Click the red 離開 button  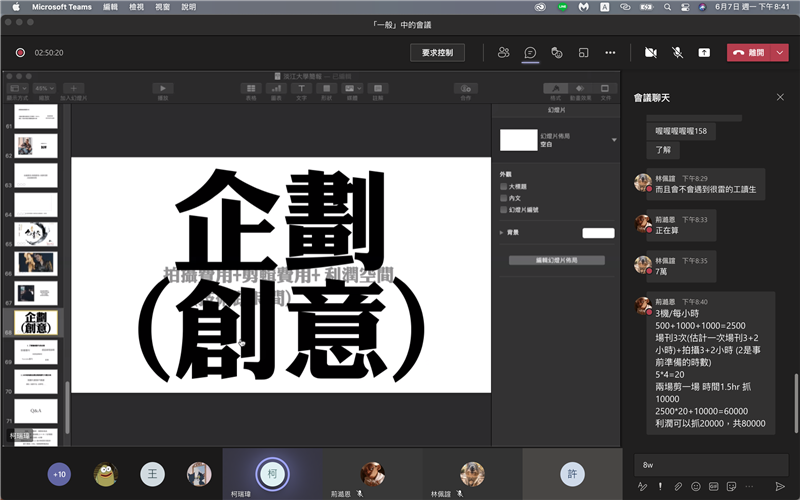(749, 52)
